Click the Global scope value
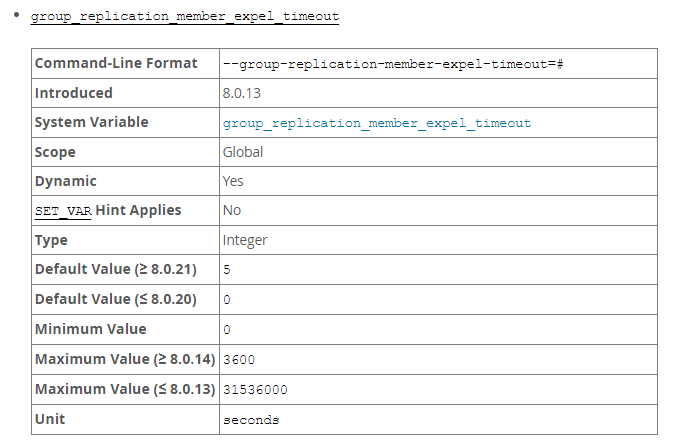The height and width of the screenshot is (448, 675). (x=243, y=152)
